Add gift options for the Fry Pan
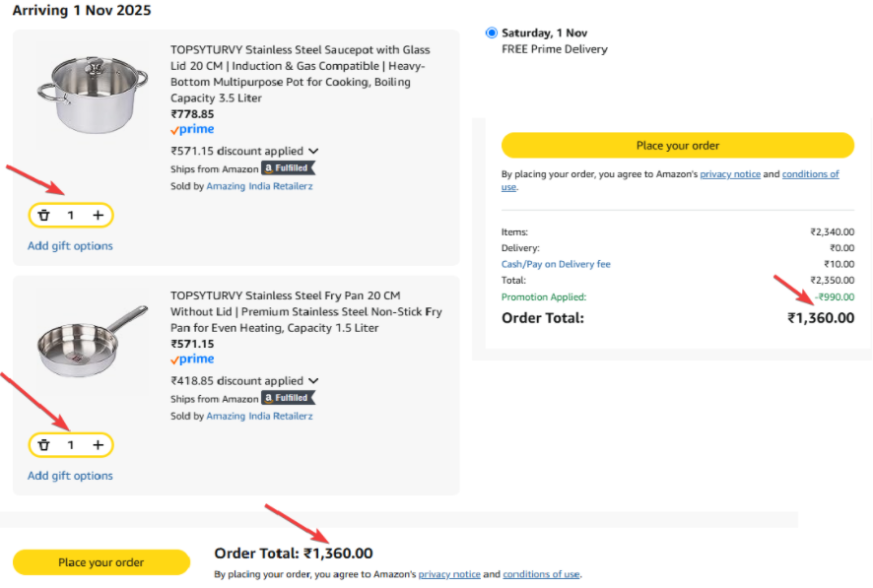This screenshot has width=873, height=588. pyautogui.click(x=70, y=476)
